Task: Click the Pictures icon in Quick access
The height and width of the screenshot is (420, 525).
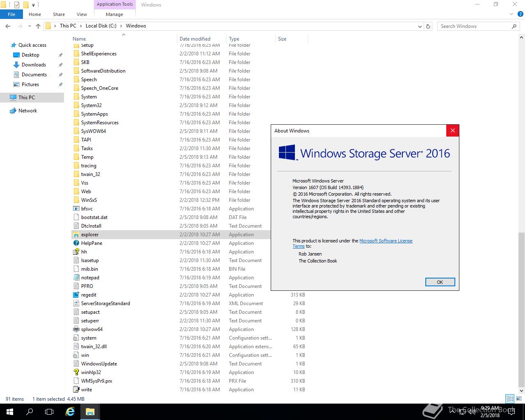Action: pyautogui.click(x=16, y=84)
